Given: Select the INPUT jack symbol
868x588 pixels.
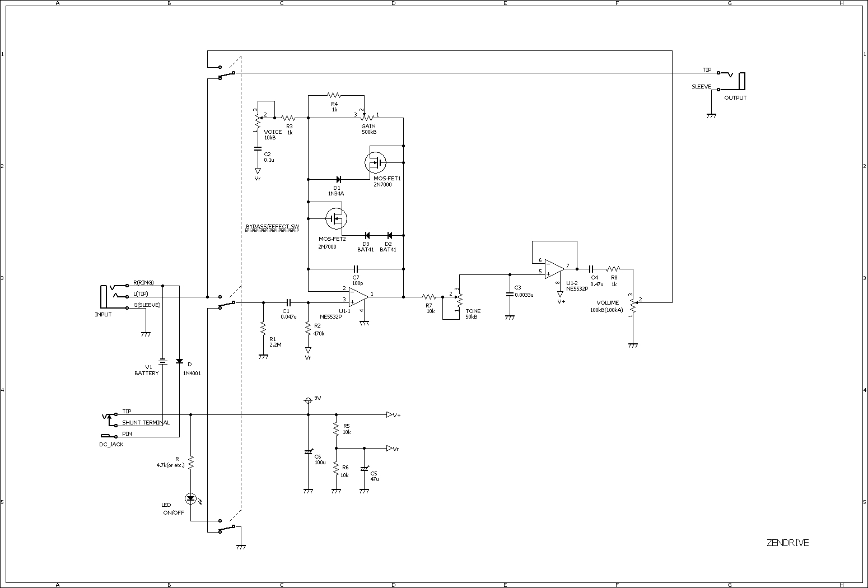Looking at the screenshot, I should coord(115,296).
